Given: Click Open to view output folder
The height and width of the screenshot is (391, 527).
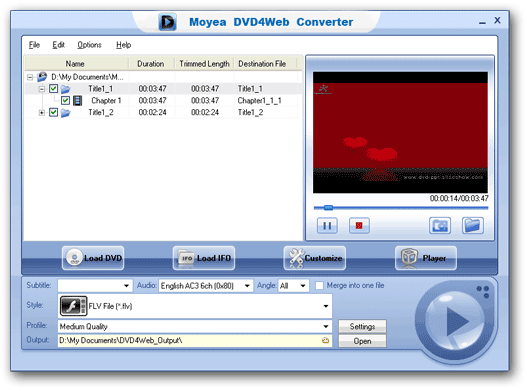Looking at the screenshot, I should point(362,341).
